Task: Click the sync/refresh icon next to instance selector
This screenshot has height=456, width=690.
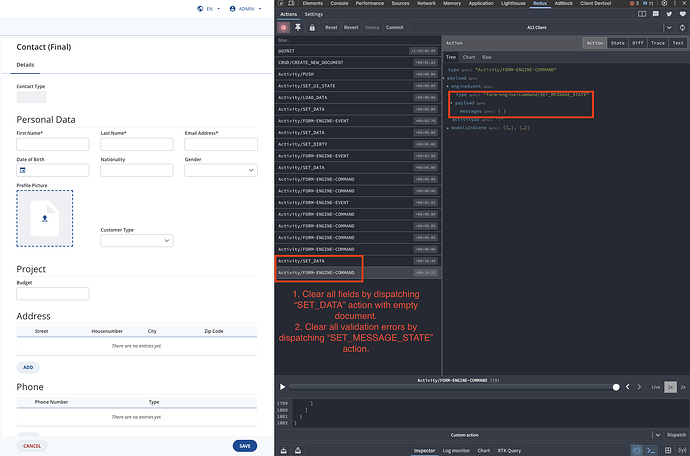Action: pos(682,27)
